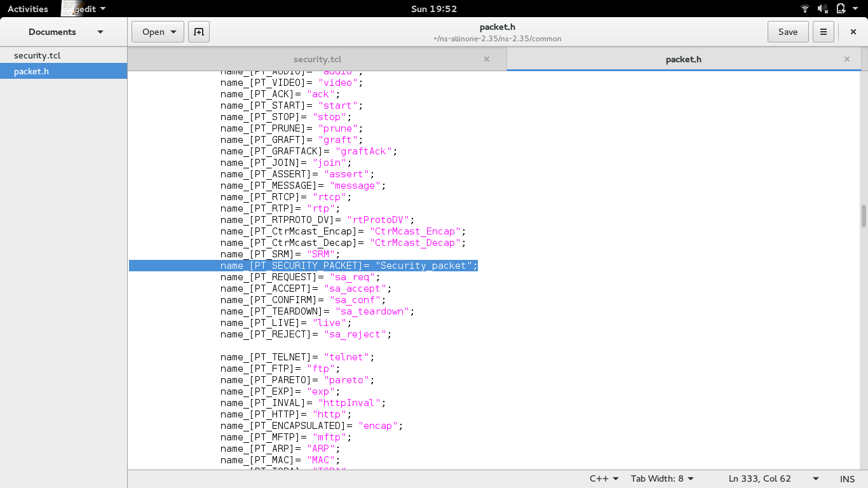868x488 pixels.
Task: Click the name_[PT_PARETO]= "pareto" line
Action: [x=297, y=380]
